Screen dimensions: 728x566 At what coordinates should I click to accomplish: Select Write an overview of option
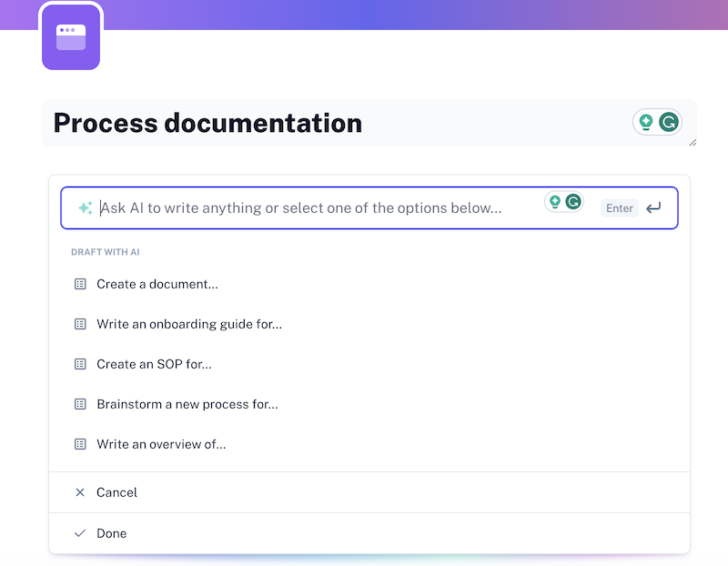pyautogui.click(x=369, y=444)
